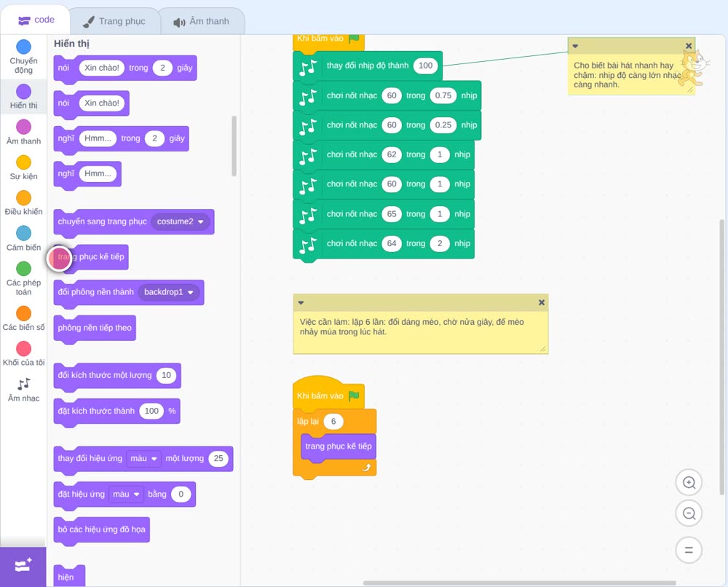728x587 pixels.
Task: Open the Khối của tôi category
Action: pos(23,354)
